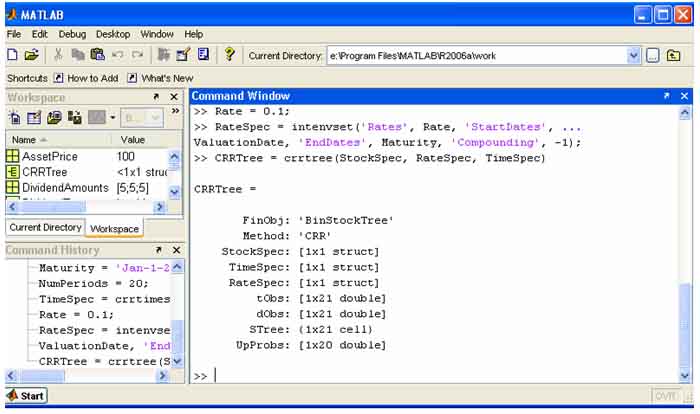Select 'NumPeriods = 20;' in Command History
This screenshot has height=414, width=700.
(93, 284)
